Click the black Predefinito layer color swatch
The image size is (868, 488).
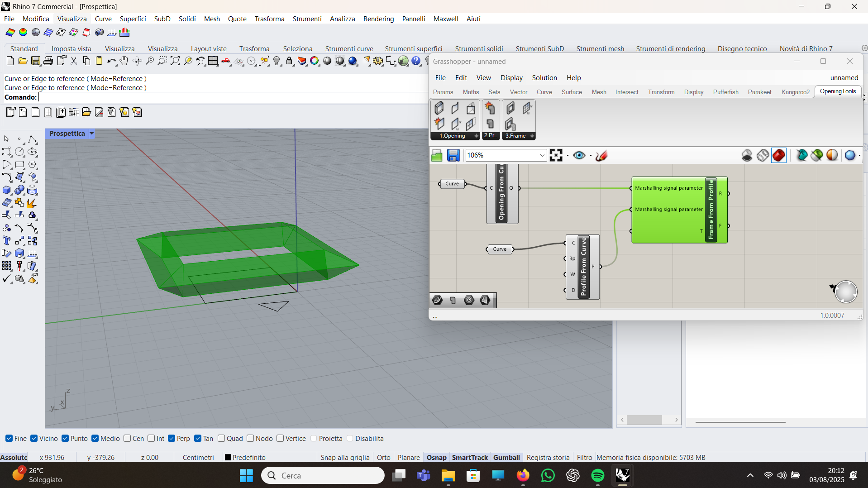coord(228,457)
